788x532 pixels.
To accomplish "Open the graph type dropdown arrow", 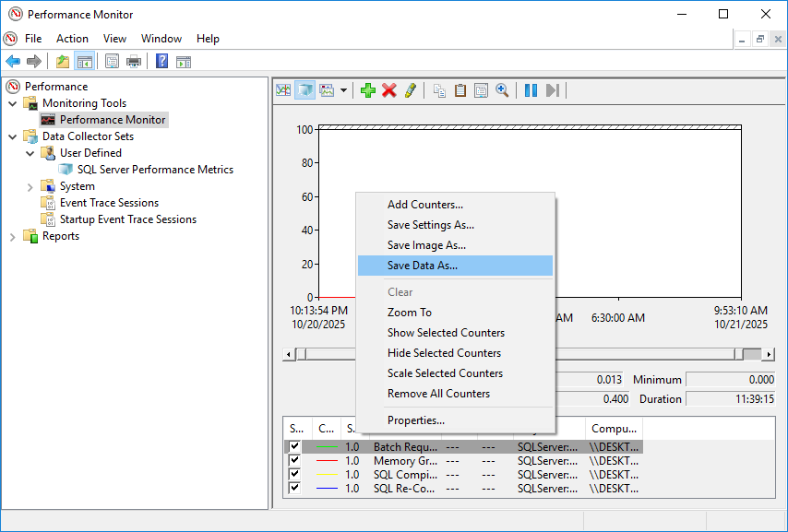I will click(343, 89).
